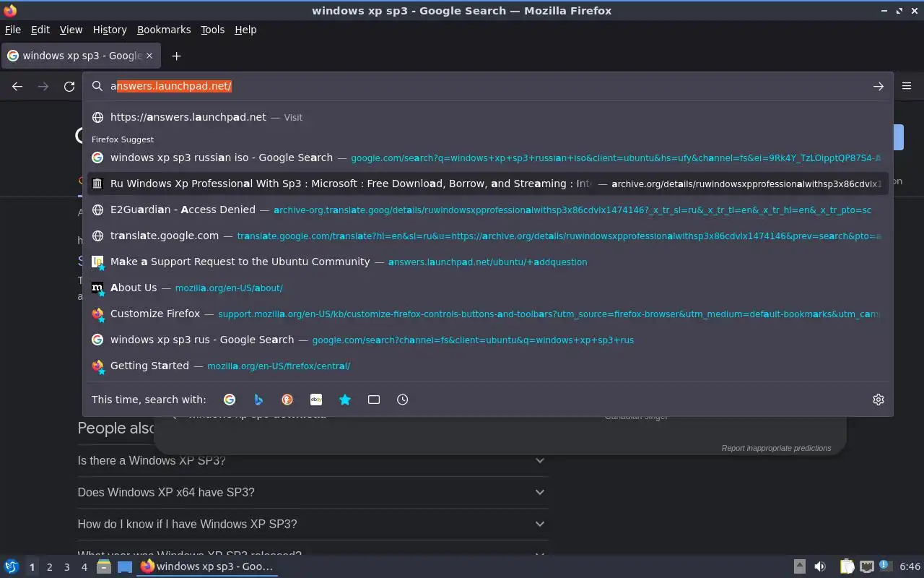
Task: Click Report inappropriate predictions link
Action: click(x=776, y=448)
